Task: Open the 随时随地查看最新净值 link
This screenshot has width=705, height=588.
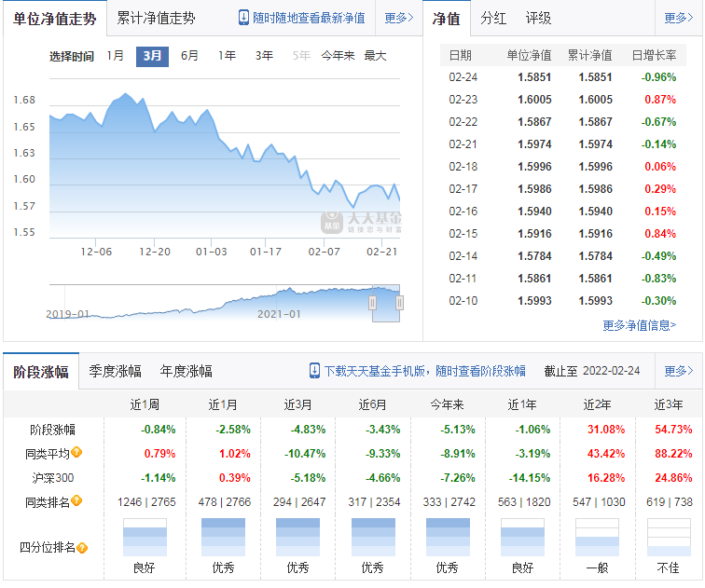Action: (309, 18)
